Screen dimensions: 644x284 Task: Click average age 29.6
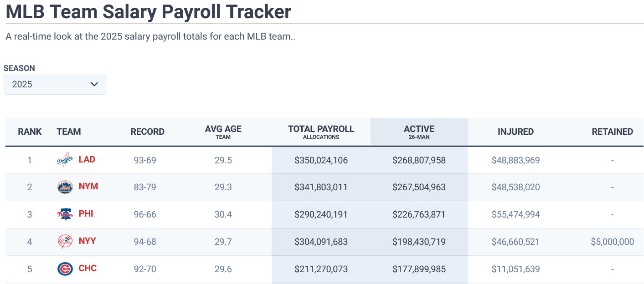pos(223,269)
